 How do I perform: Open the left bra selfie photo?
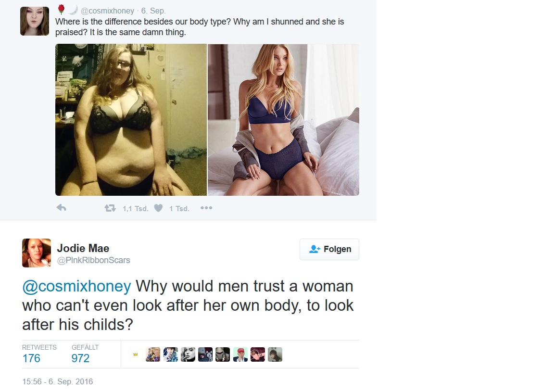click(131, 119)
